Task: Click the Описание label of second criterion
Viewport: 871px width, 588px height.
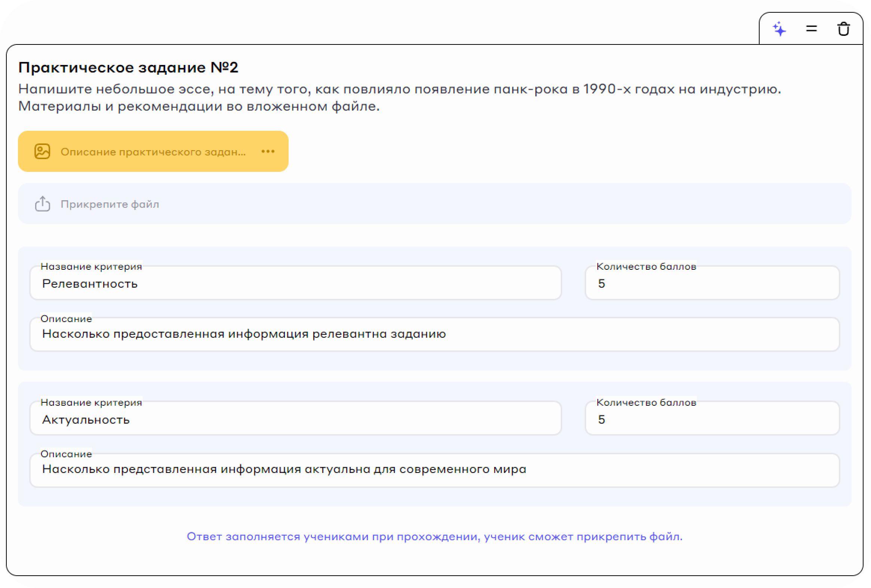Action: coord(66,454)
